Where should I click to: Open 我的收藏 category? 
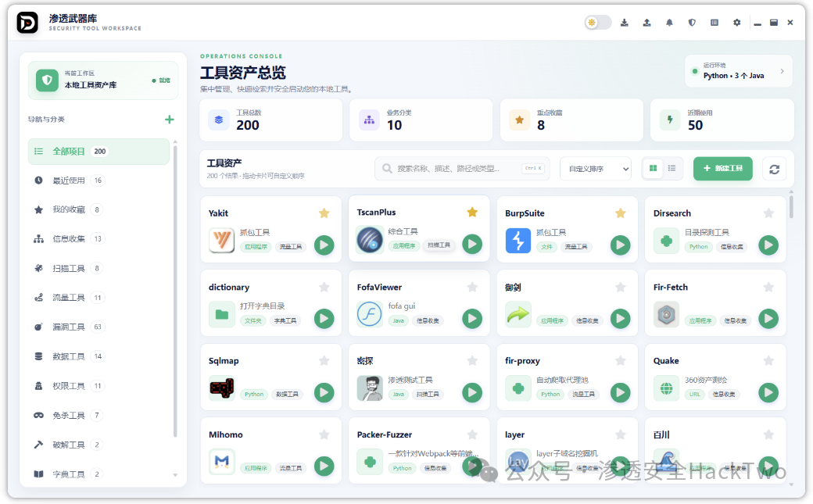(x=98, y=209)
